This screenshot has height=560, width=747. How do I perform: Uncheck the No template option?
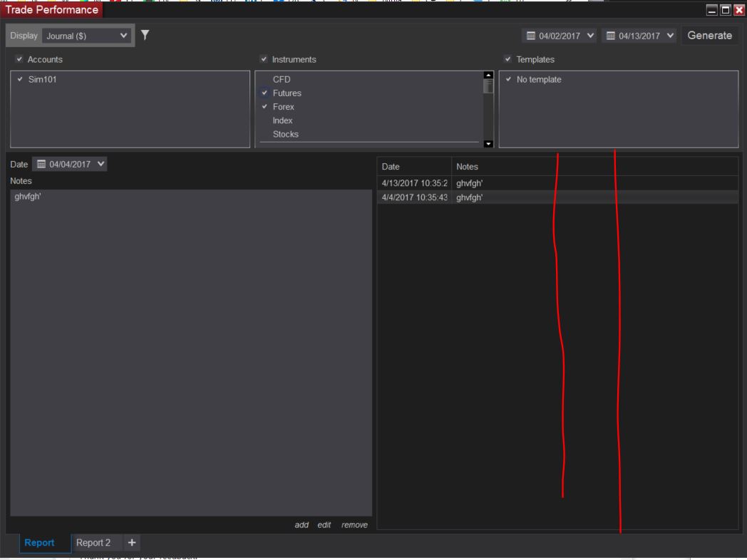tap(509, 79)
